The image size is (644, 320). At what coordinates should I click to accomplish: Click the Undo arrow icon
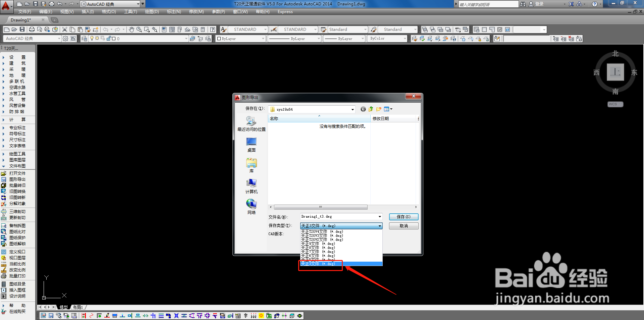pyautogui.click(x=106, y=30)
